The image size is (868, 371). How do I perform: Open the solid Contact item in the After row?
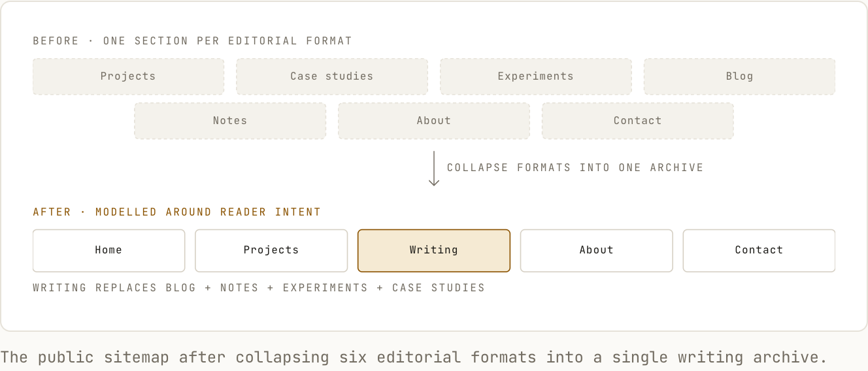[x=759, y=250]
